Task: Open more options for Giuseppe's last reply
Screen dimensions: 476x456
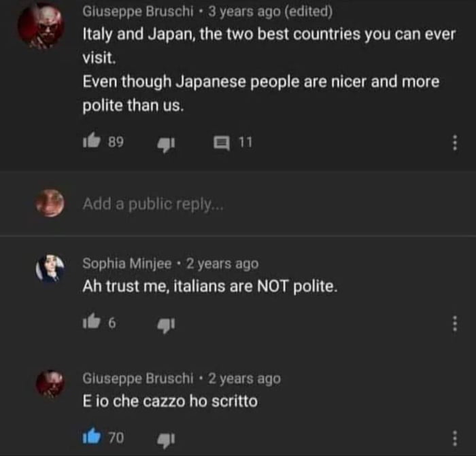Action: pos(454,438)
